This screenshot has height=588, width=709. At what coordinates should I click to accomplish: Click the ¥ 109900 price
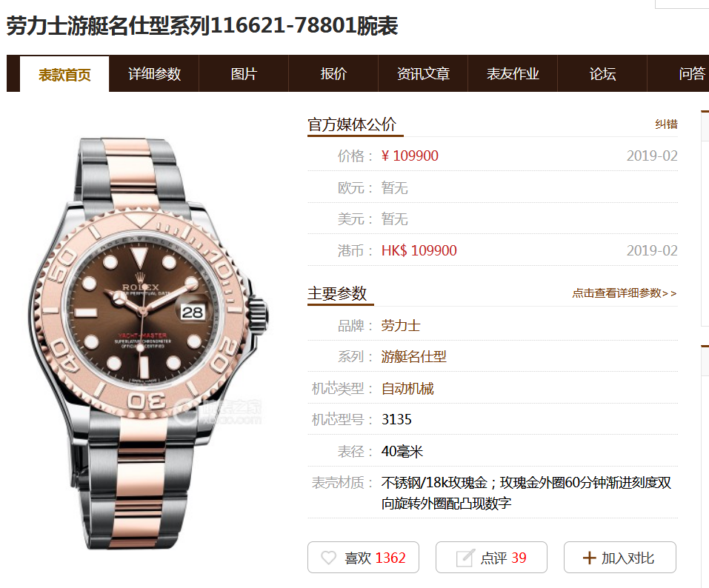coord(410,156)
